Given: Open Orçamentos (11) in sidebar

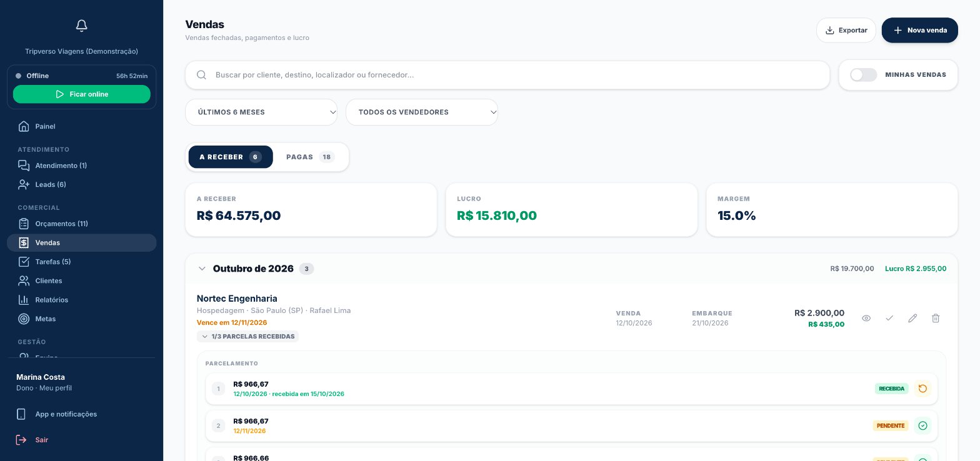Looking at the screenshot, I should (81, 224).
